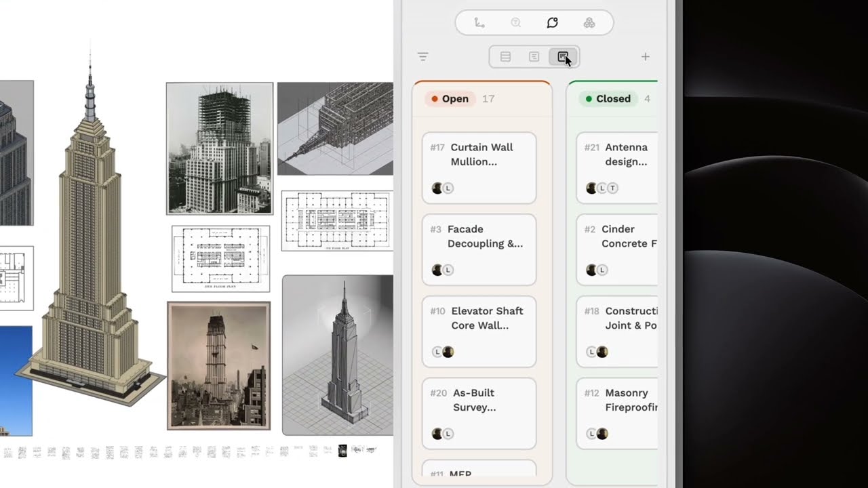Viewport: 868px width, 488px height.
Task: Click the Closed column header
Action: 609,99
